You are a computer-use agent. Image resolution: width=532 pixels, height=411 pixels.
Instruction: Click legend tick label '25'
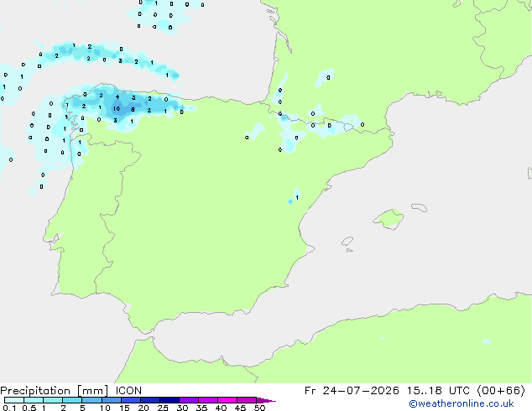point(163,408)
